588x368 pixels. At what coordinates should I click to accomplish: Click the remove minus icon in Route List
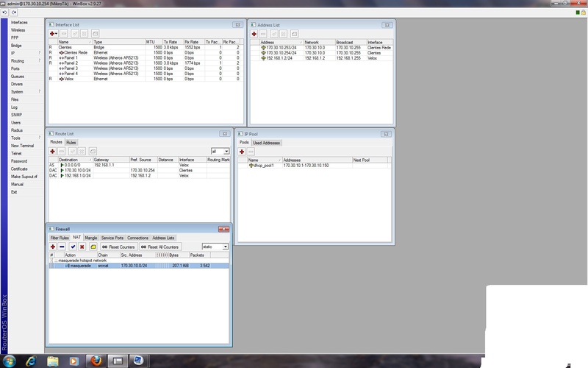click(62, 152)
